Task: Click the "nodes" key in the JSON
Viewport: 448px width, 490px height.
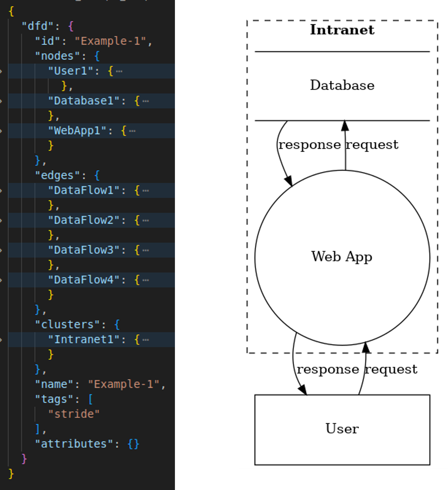Action: point(57,56)
